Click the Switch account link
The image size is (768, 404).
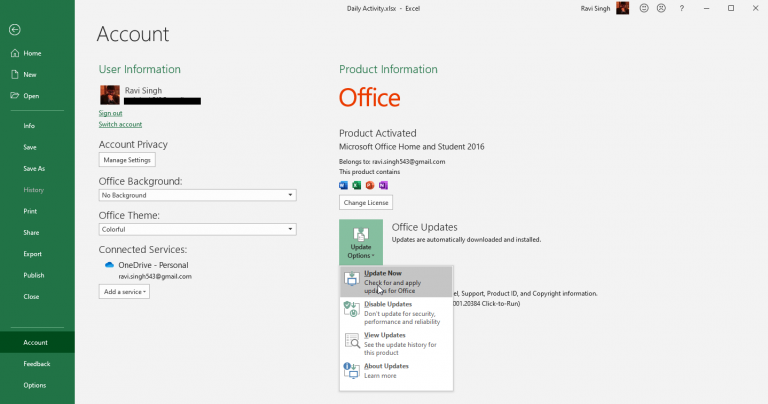120,124
